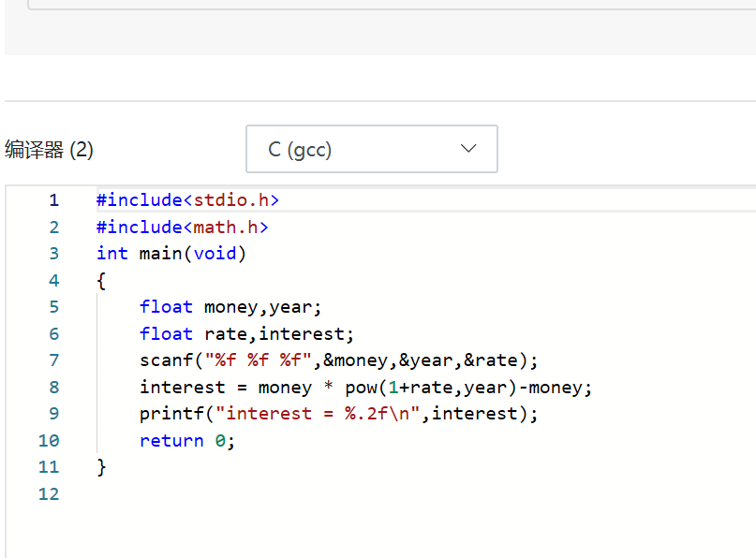Click the chevron arrow in compiler selector
Screen dimensions: 756x558
coord(468,149)
